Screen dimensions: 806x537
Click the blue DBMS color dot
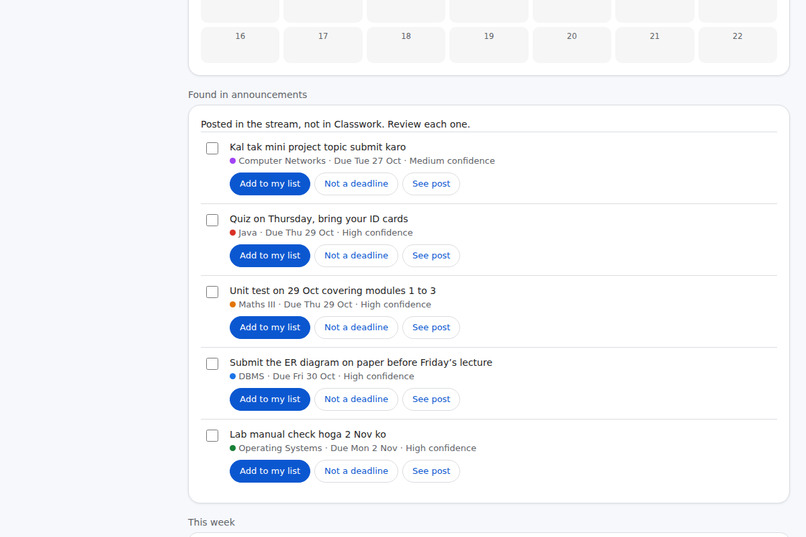(233, 376)
